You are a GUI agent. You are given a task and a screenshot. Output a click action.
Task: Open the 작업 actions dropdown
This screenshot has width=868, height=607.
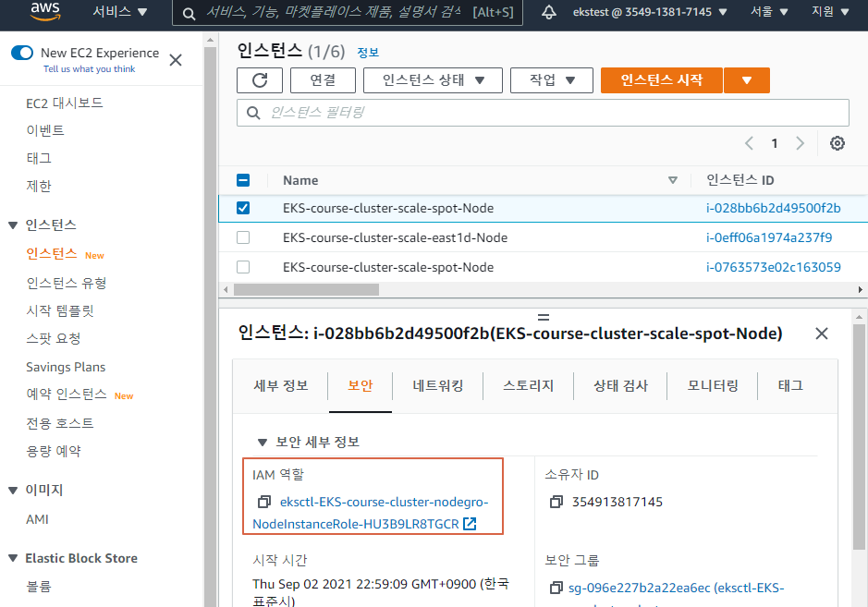point(551,80)
